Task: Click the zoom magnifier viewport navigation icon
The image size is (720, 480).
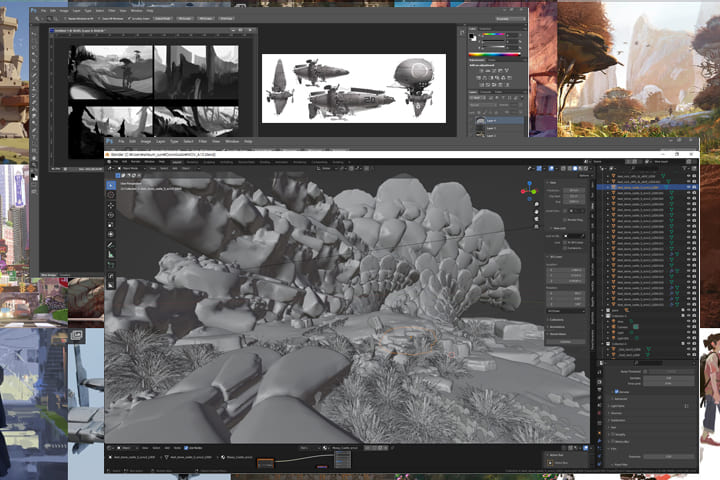Action: (536, 204)
